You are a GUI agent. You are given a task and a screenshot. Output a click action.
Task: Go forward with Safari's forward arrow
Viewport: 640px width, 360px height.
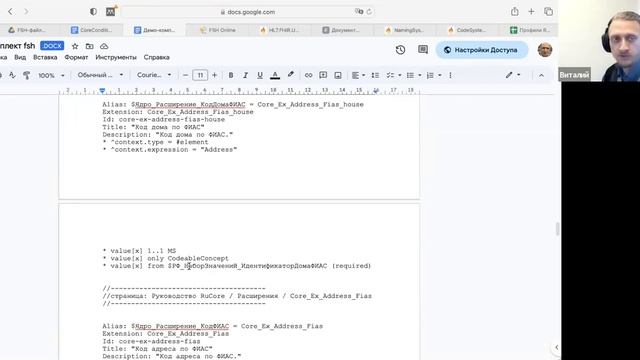[x=26, y=12]
